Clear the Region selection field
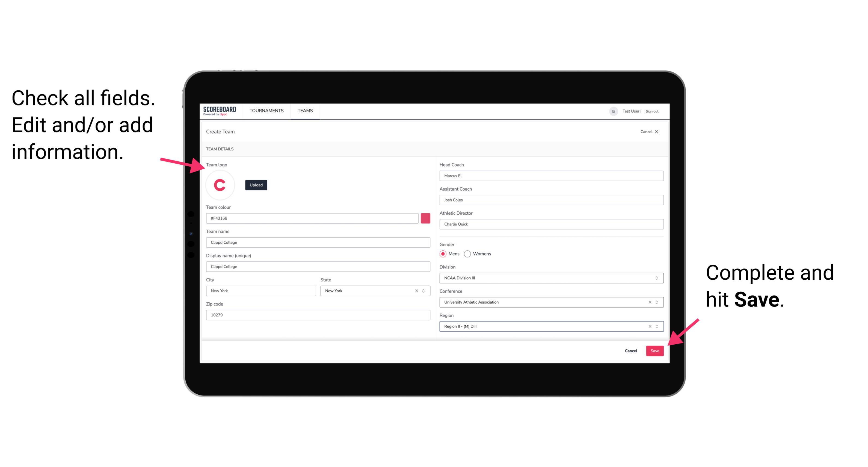This screenshot has height=467, width=868. (x=648, y=326)
